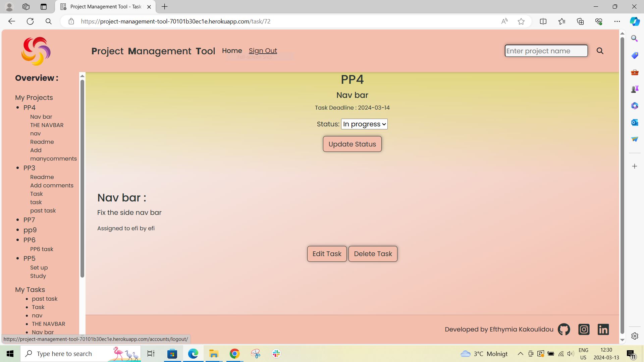Viewport: 644px width, 362px height.
Task: Open Copilot in the browser toolbar
Action: (x=634, y=21)
